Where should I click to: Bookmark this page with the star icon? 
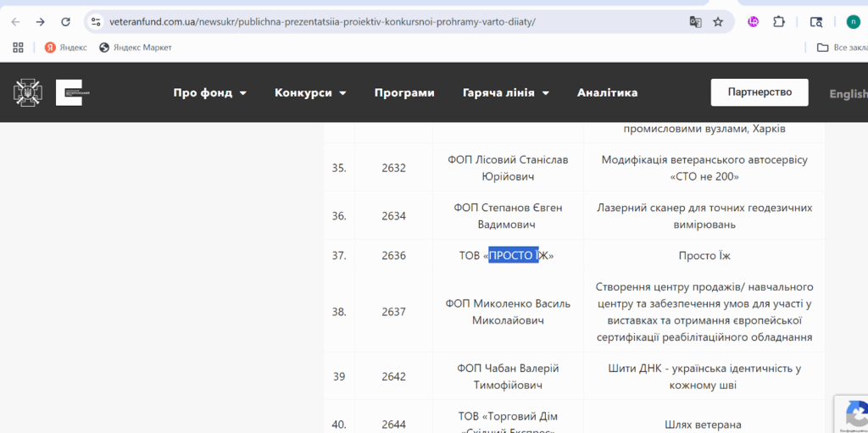click(x=718, y=22)
